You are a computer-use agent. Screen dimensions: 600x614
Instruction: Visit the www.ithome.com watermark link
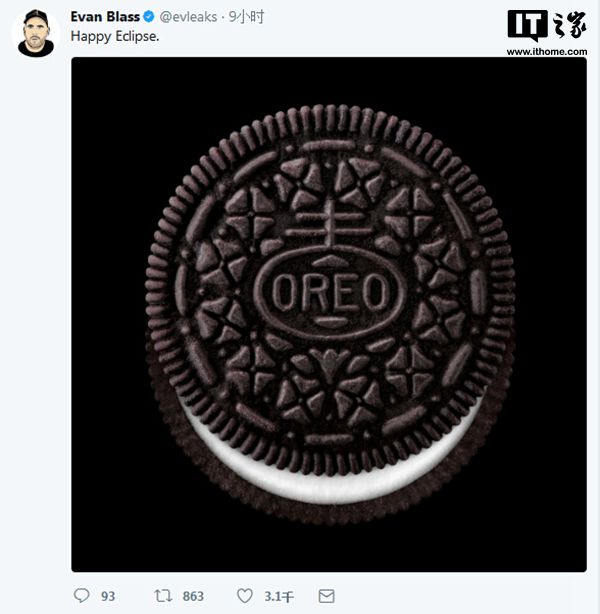(x=547, y=52)
